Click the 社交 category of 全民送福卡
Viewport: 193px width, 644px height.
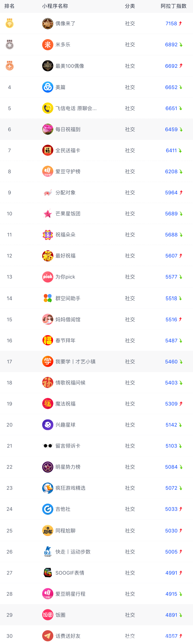pos(130,150)
